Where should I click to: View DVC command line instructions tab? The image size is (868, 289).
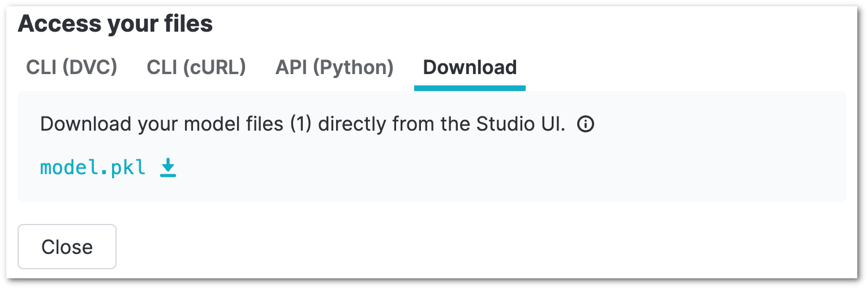[72, 67]
